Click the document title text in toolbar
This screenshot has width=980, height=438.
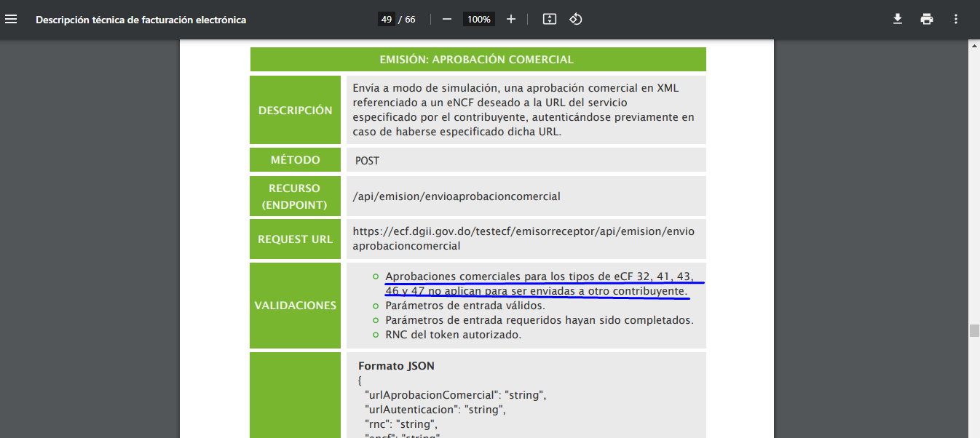click(x=141, y=20)
